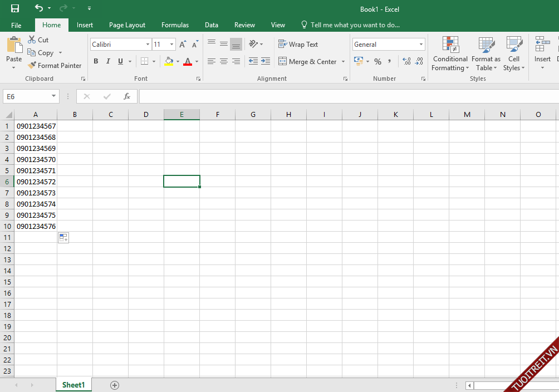
Task: Expand the Name Box dropdown arrow
Action: (x=53, y=96)
